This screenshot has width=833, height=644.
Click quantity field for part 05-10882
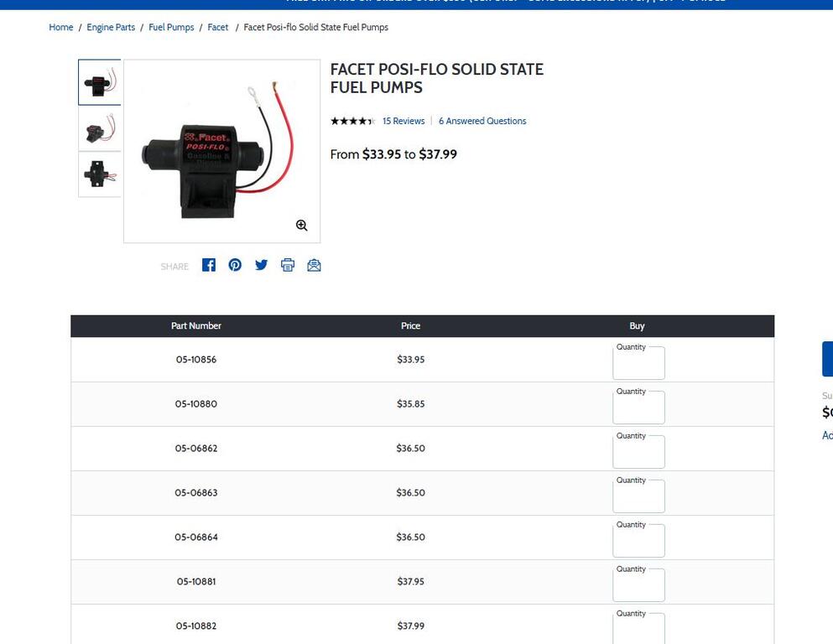pos(638,629)
